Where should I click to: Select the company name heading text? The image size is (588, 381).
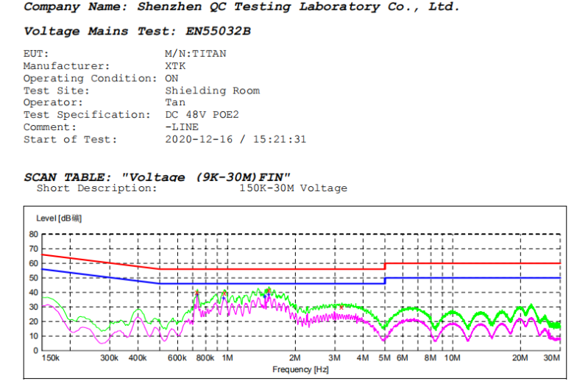click(x=241, y=7)
